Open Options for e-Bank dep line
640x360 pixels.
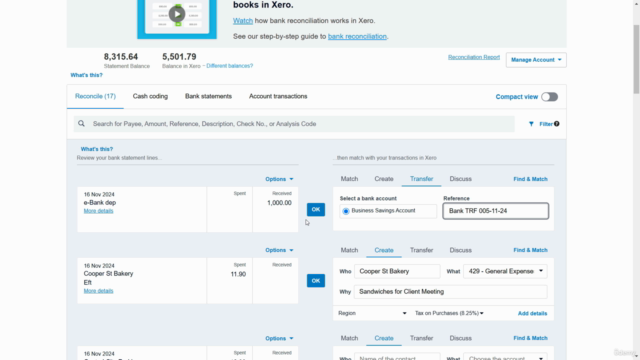(279, 179)
